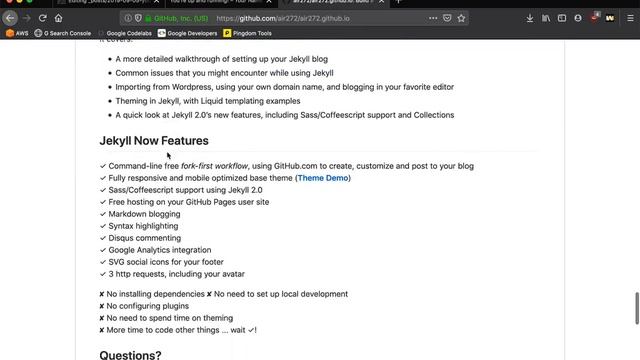Viewport: 640px width, 360px height.
Task: Click 'Free hosting on your GitHub Pages' line
Action: tap(189, 202)
